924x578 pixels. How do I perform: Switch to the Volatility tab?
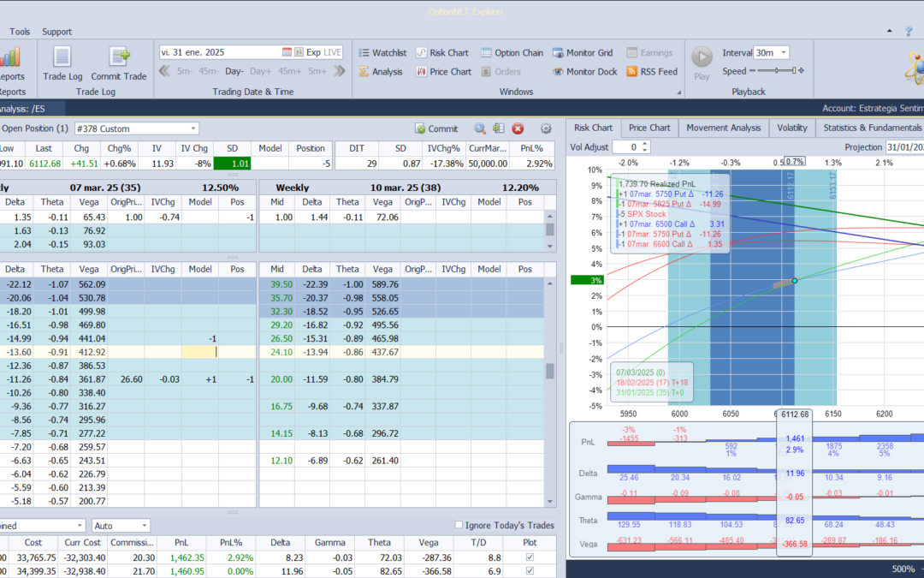pyautogui.click(x=792, y=128)
